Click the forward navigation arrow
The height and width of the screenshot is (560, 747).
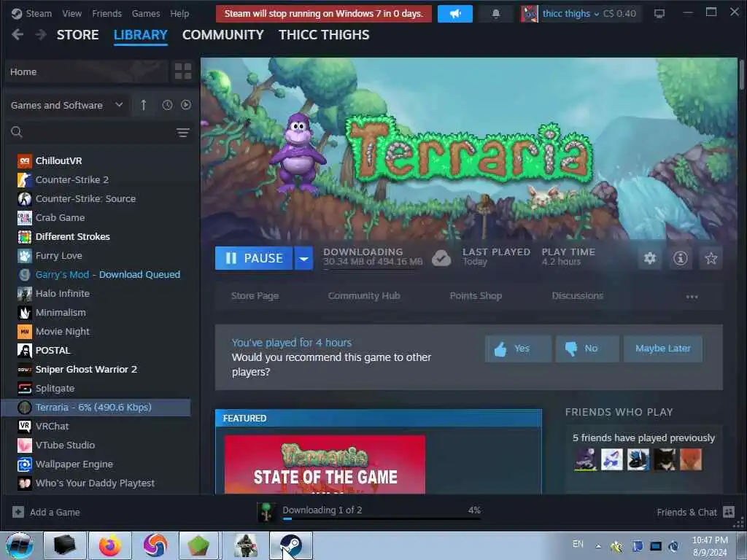[41, 35]
